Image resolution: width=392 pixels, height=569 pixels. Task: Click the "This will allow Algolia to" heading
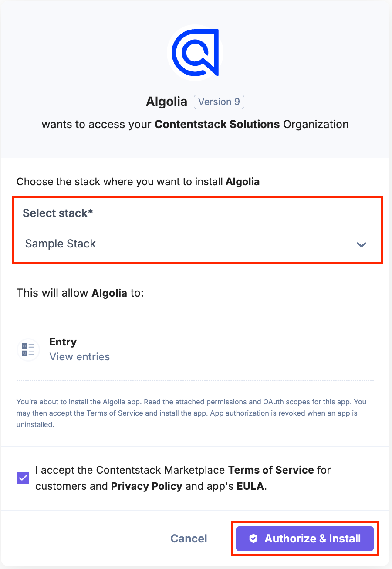tap(80, 293)
